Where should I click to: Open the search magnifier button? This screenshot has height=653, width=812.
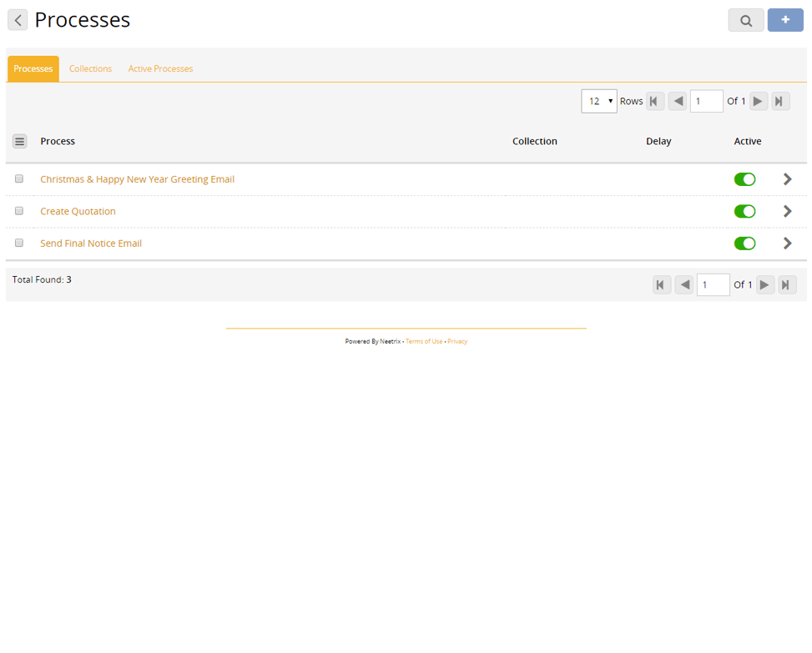[746, 20]
